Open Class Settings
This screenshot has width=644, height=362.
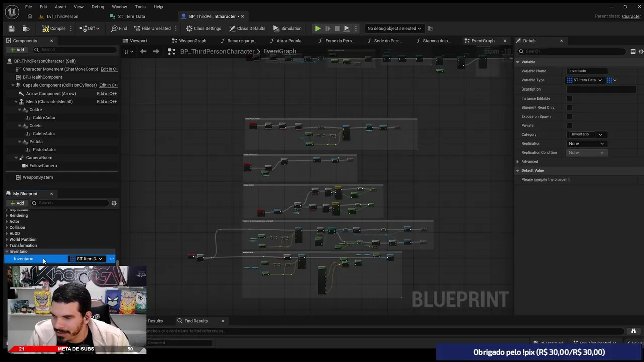coord(203,28)
